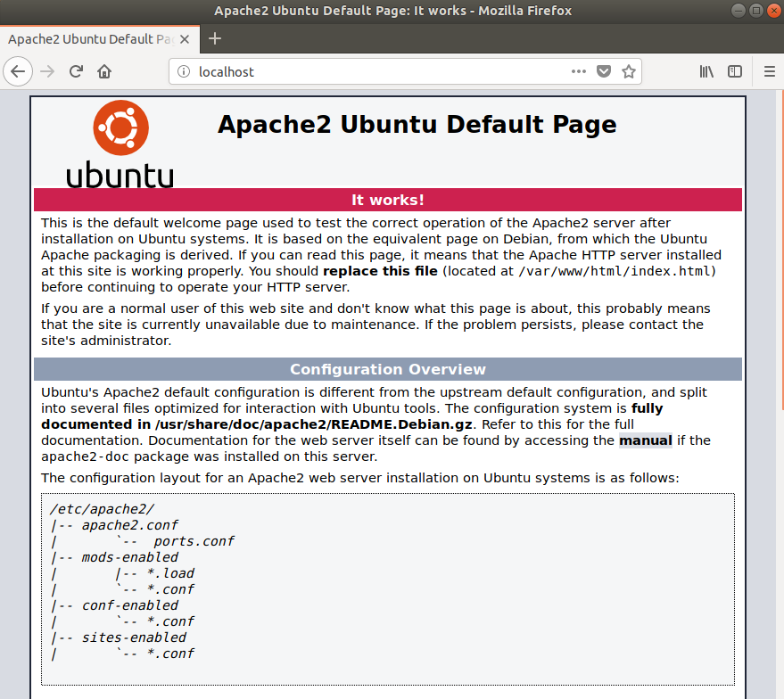The height and width of the screenshot is (699, 784).
Task: Open the Firefox home page
Action: tap(104, 71)
